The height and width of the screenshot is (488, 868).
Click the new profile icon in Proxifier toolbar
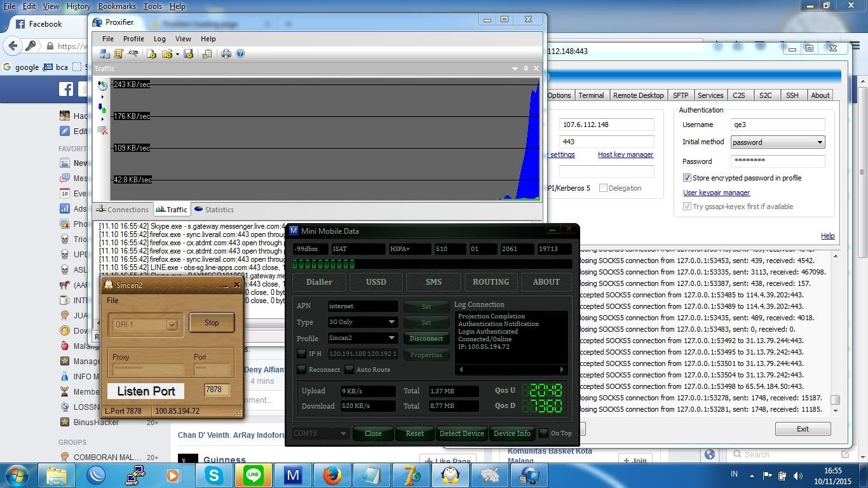152,54
